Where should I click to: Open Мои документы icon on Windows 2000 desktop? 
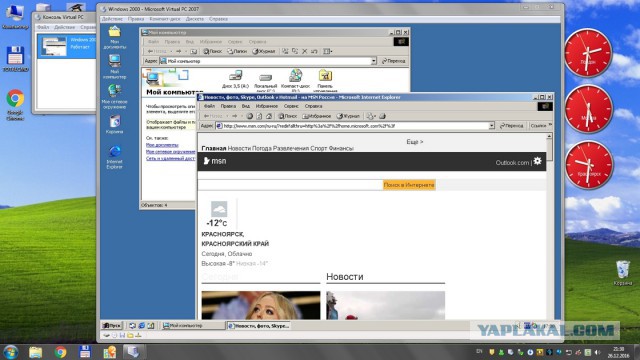[x=114, y=37]
